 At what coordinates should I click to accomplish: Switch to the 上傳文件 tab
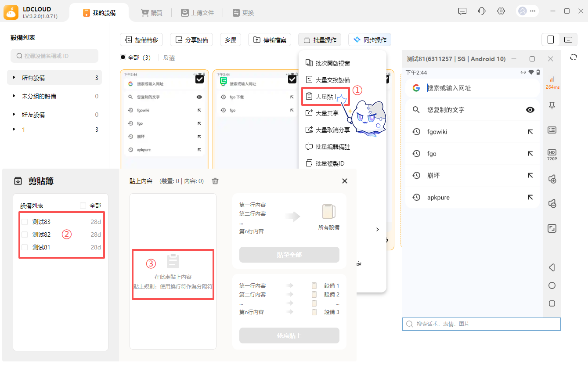tap(197, 13)
